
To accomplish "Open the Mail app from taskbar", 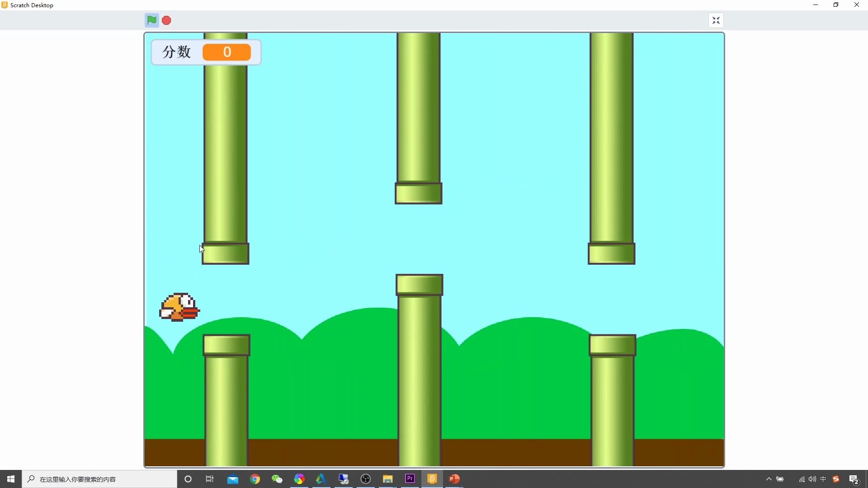I will tap(233, 479).
